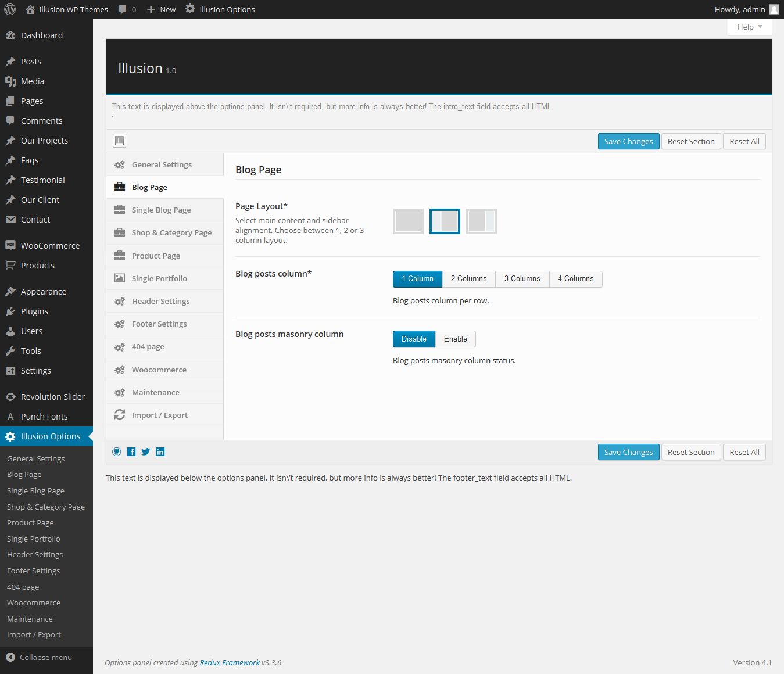Click the top Save Changes button
The width and height of the screenshot is (784, 674).
[x=628, y=141]
